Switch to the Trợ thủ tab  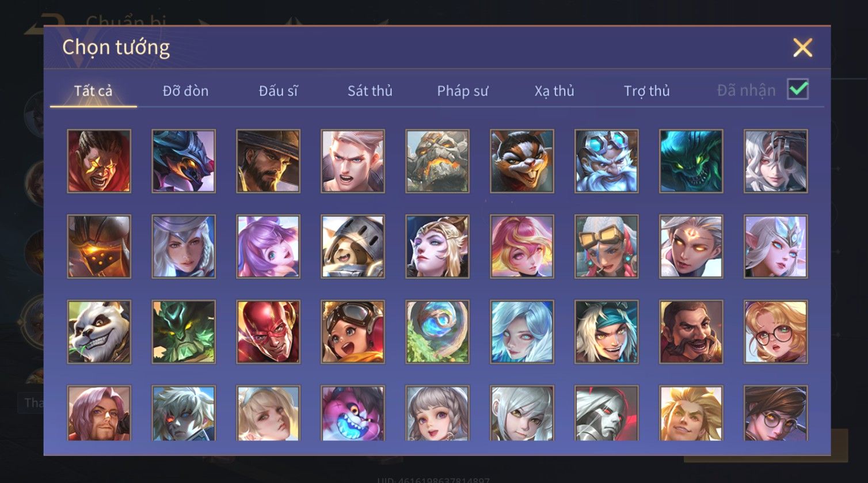click(647, 90)
